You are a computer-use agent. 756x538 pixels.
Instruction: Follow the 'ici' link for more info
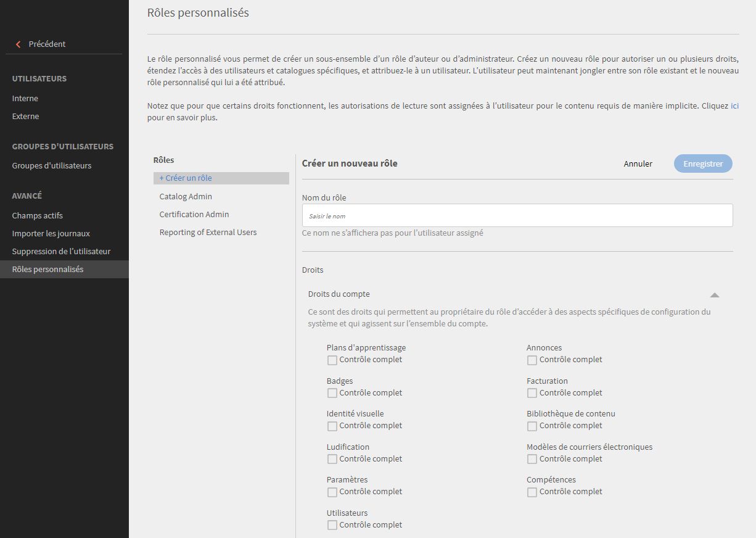click(734, 106)
